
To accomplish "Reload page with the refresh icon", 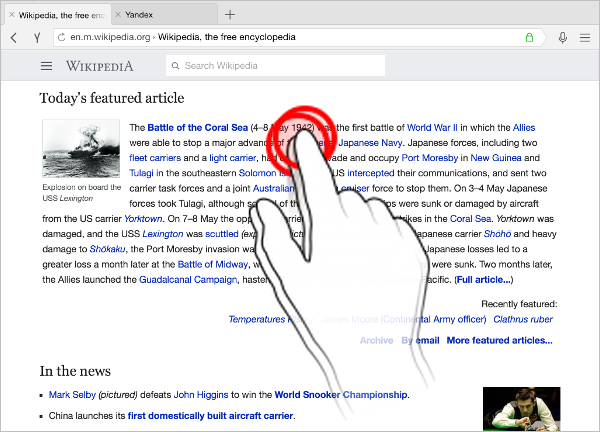I will click(61, 37).
